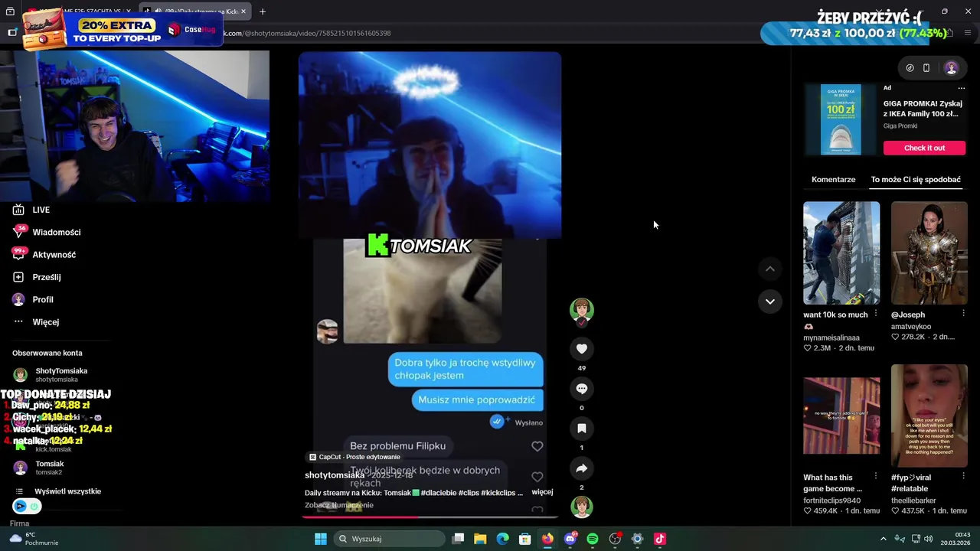Open the comments bubble icon beside video

tap(582, 389)
